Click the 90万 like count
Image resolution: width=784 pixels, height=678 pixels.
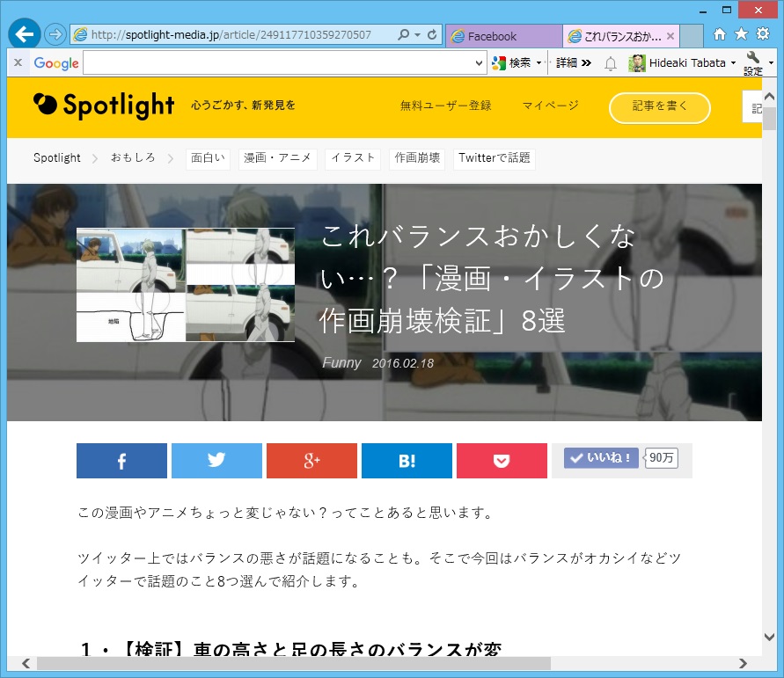point(661,457)
